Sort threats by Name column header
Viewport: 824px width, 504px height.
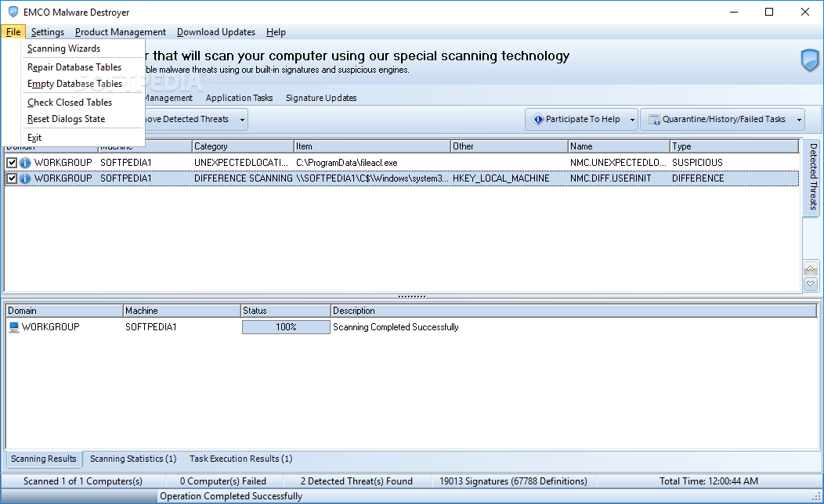click(x=619, y=146)
